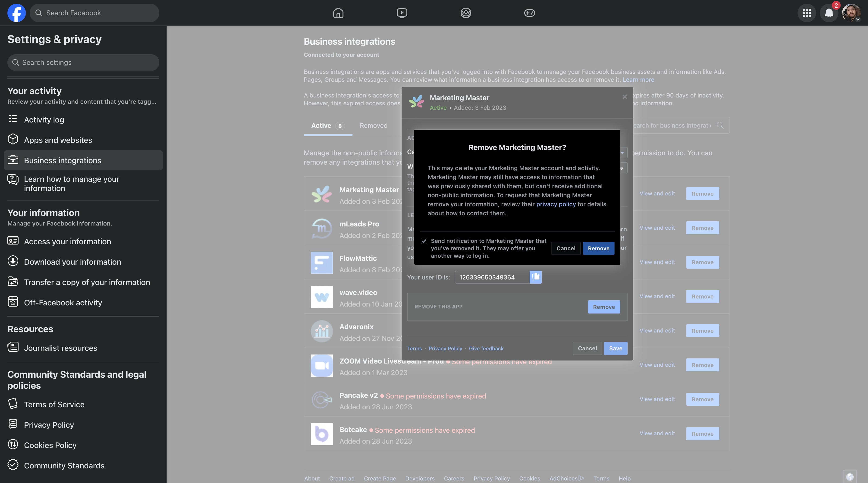Click the Community Standards badge icon
Screen dimensions: 868x483
coord(13,465)
